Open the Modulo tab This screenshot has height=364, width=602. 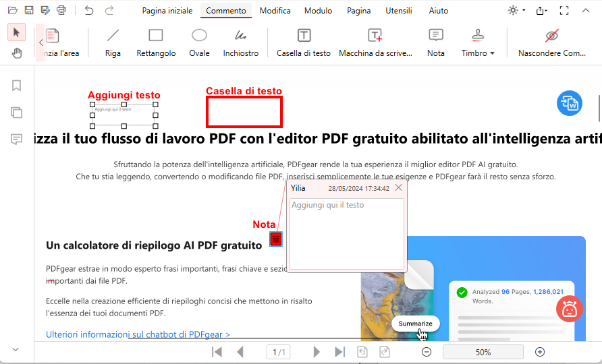318,11
